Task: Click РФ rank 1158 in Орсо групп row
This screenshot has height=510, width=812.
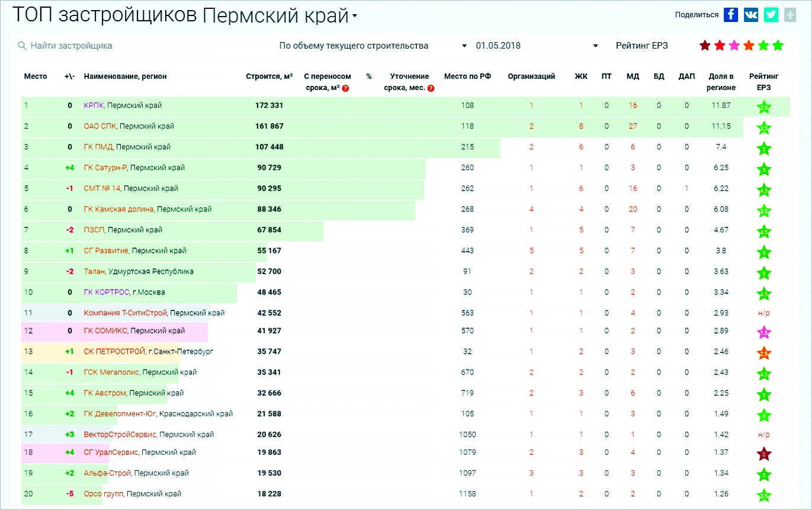Action: coord(468,493)
